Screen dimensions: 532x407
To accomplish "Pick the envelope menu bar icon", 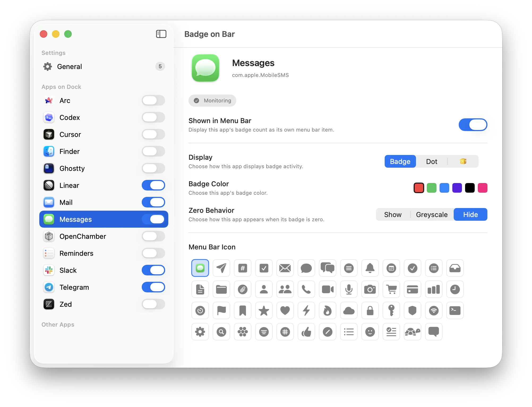I will click(x=285, y=268).
